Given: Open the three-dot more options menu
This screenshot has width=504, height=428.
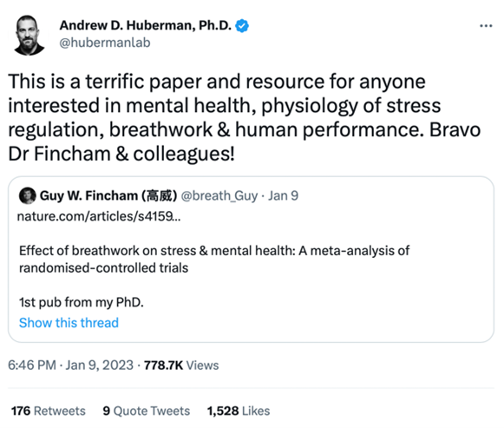Looking at the screenshot, I should point(486,26).
